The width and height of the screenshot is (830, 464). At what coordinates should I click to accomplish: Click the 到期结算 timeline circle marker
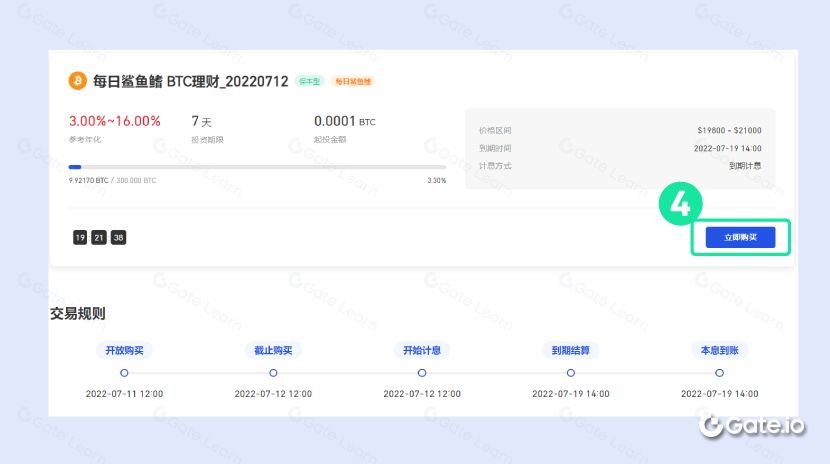coord(571,373)
